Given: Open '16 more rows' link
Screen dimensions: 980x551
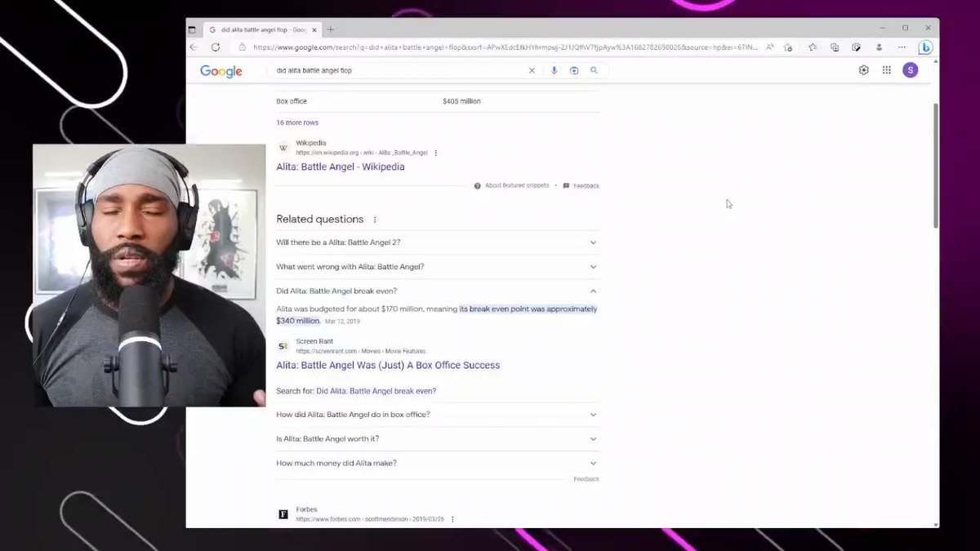Looking at the screenshot, I should pos(297,122).
